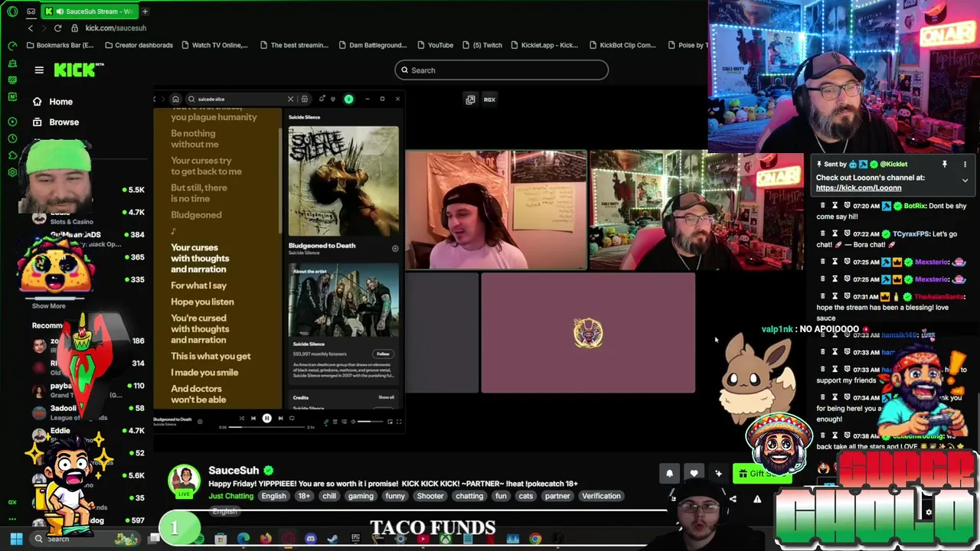Add Bludgeoned to Death to library
Viewport: 980px width, 551px height.
pos(395,249)
